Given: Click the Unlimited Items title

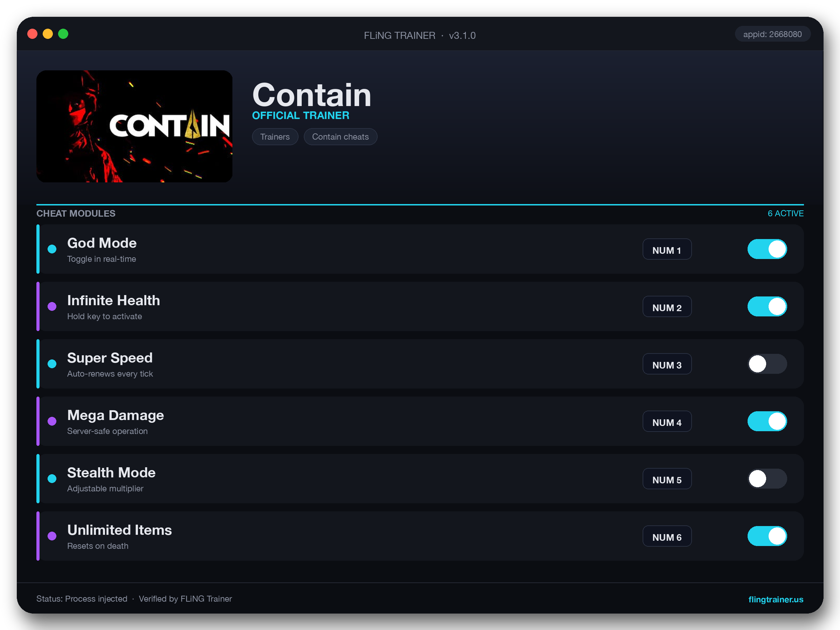Looking at the screenshot, I should coord(120,530).
